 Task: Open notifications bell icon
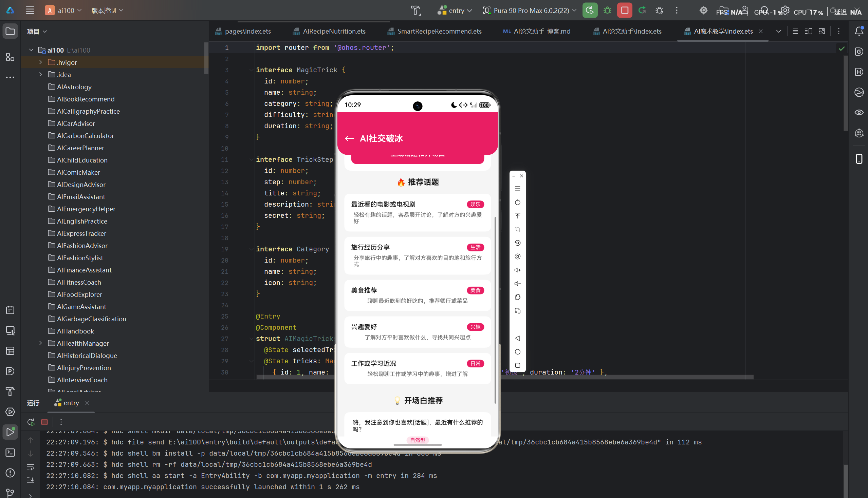coord(859,31)
